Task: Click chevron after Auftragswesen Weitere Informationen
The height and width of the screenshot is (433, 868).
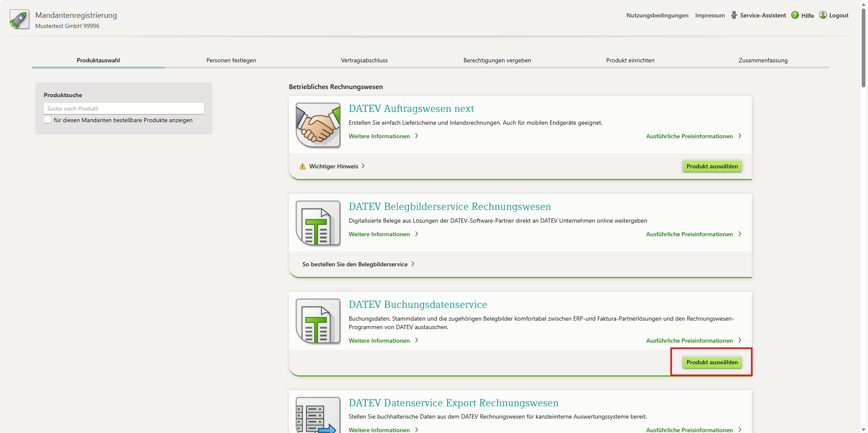Action: click(x=417, y=136)
